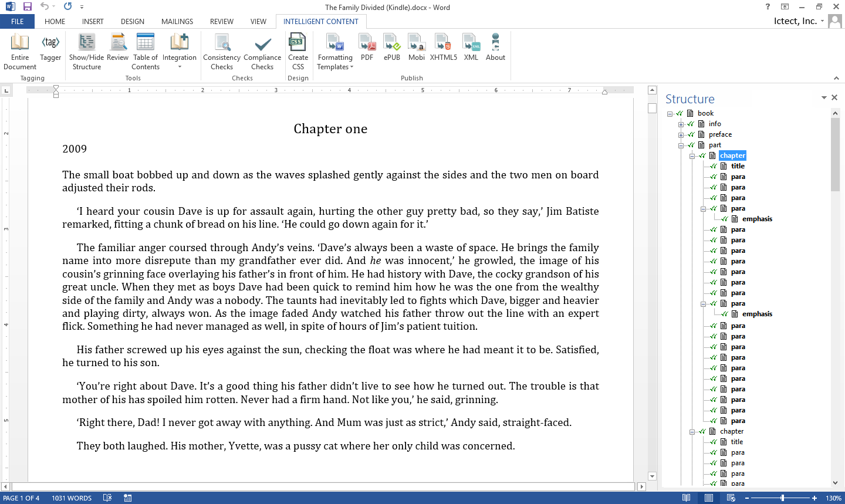Switch to Read Mode view
The width and height of the screenshot is (845, 504).
[686, 498]
